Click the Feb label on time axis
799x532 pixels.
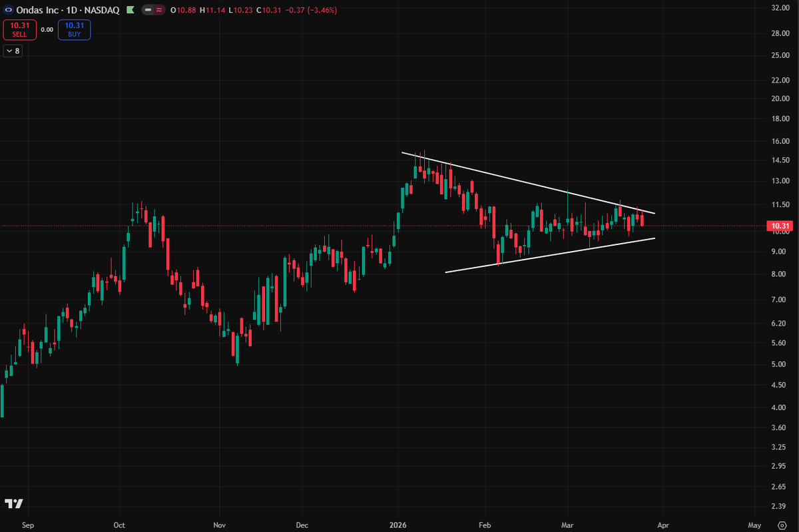pos(485,525)
